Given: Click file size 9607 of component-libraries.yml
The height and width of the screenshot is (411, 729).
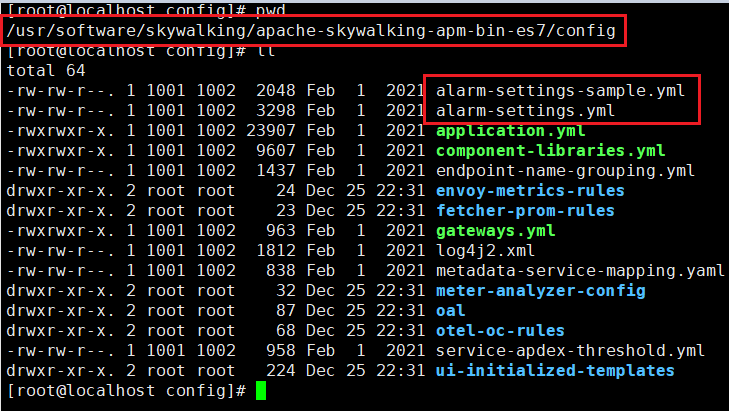Looking at the screenshot, I should [276, 151].
